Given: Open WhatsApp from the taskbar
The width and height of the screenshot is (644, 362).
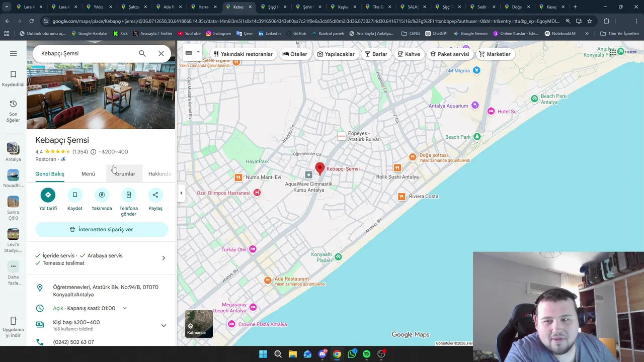Looking at the screenshot, I should coord(352,354).
